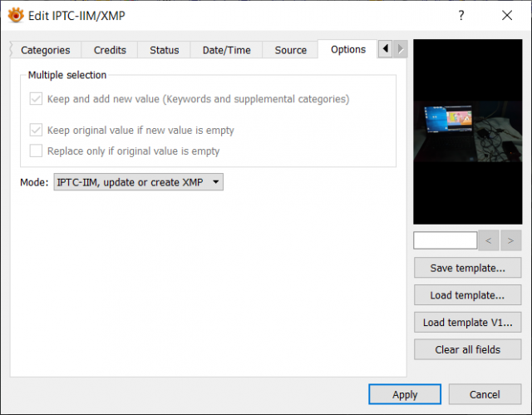Enable Replace only if original value is empty

point(36,151)
